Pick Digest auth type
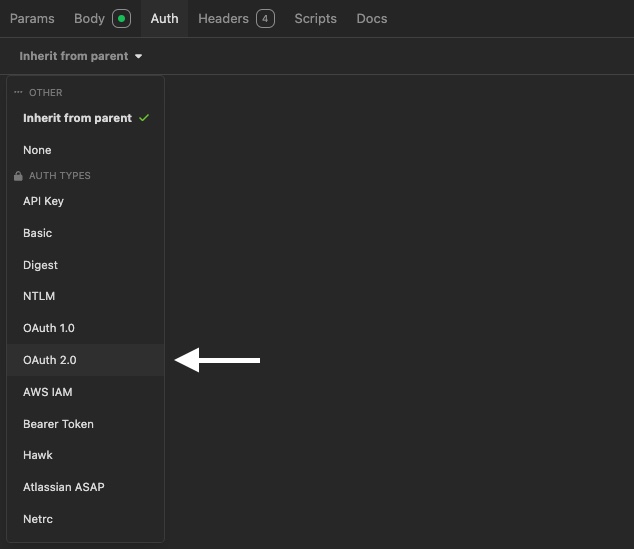Viewport: 634px width, 549px height. pyautogui.click(x=40, y=265)
